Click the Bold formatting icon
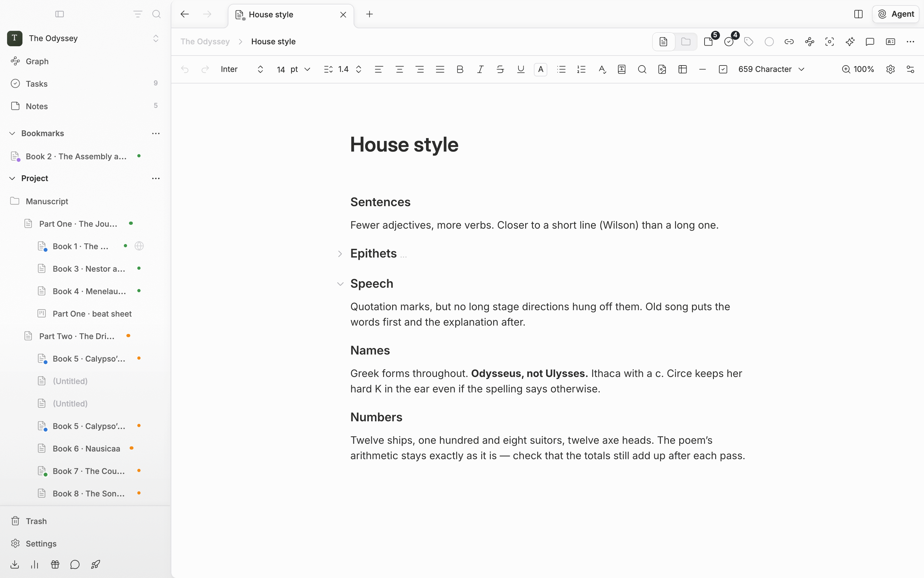The height and width of the screenshot is (578, 924). pyautogui.click(x=460, y=69)
